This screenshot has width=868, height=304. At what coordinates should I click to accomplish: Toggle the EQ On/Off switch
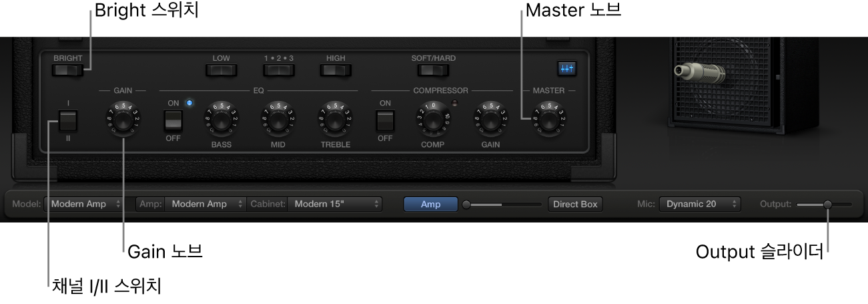click(x=173, y=121)
